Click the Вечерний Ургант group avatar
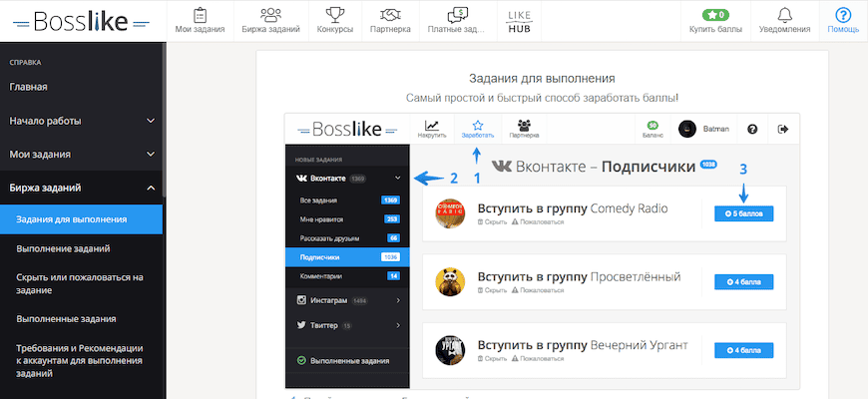Viewport: 868px width, 399px height. [x=450, y=350]
